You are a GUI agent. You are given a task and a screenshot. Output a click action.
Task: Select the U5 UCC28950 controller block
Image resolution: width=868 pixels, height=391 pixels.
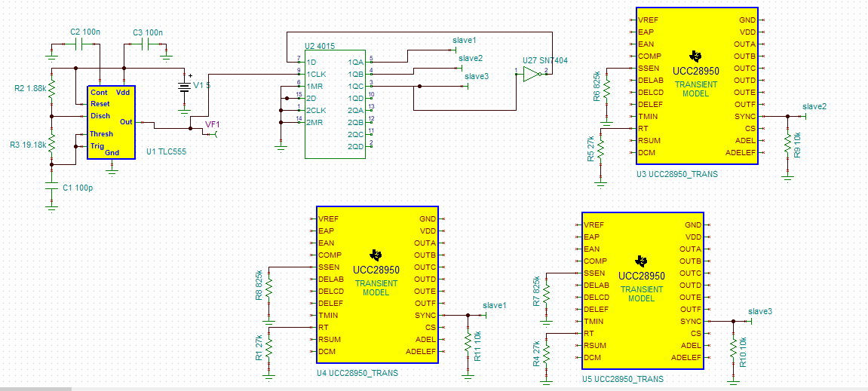pos(643,291)
